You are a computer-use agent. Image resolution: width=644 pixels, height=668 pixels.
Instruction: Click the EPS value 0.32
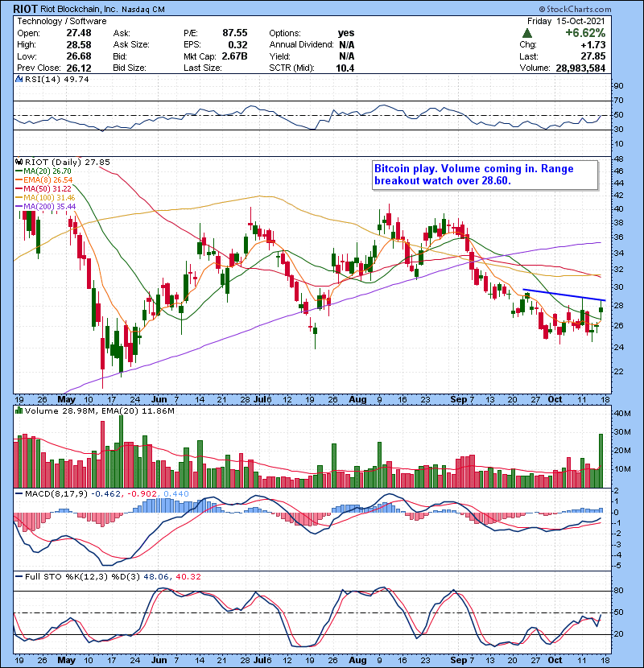click(237, 44)
